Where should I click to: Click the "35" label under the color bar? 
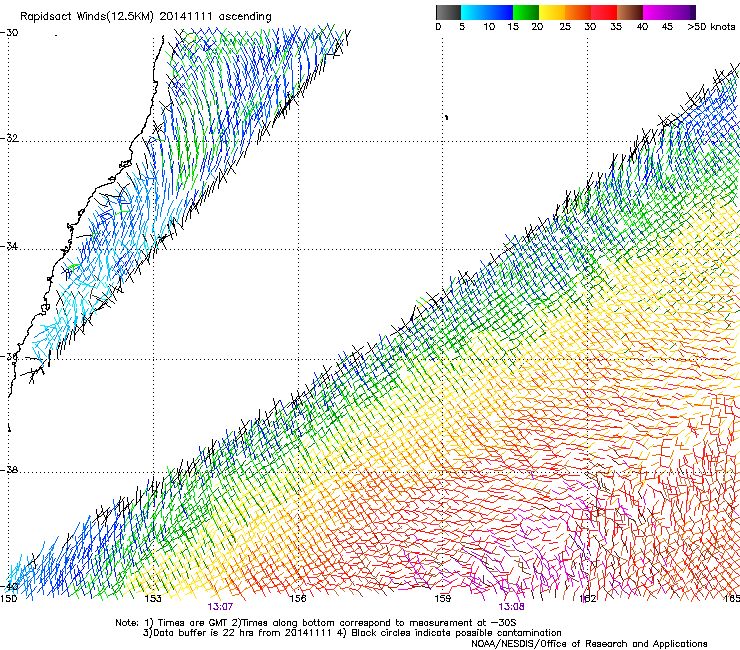pyautogui.click(x=616, y=27)
